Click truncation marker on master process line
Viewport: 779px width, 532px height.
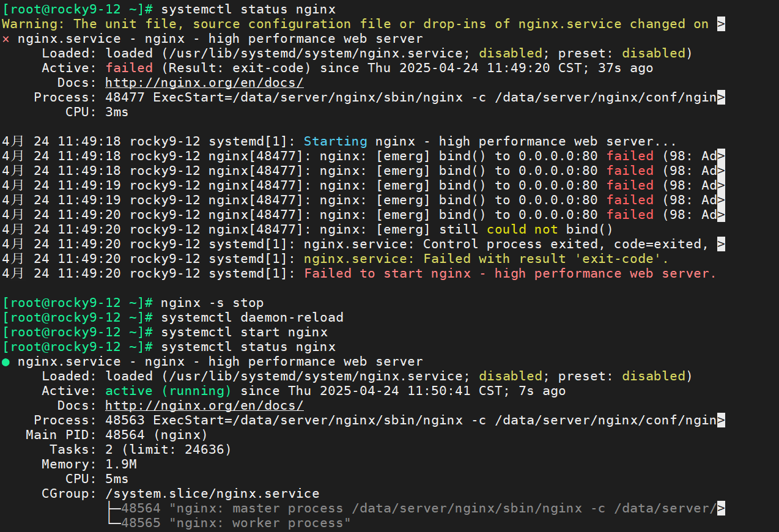(722, 508)
